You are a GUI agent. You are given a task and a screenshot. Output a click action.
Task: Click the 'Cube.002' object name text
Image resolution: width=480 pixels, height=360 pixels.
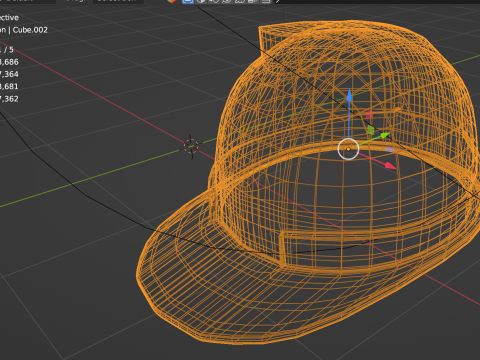[x=30, y=30]
